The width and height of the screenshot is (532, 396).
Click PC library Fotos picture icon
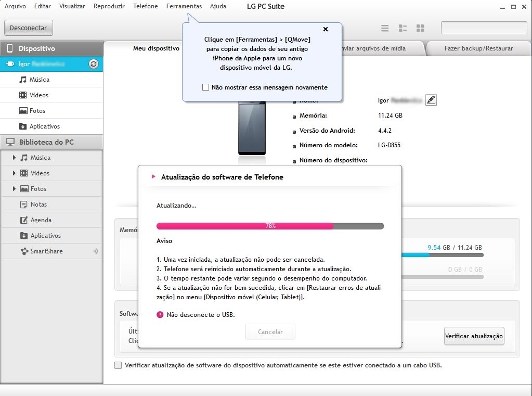click(x=24, y=189)
